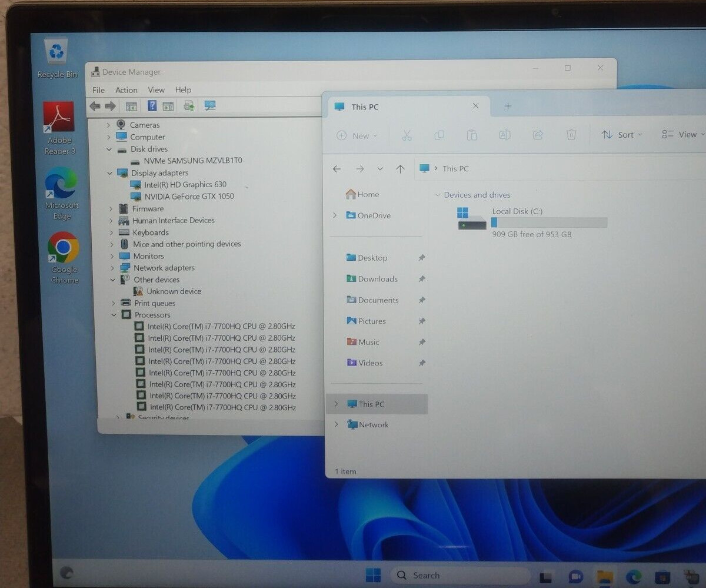This screenshot has height=588, width=706.
Task: Click the taskbar Search box
Action: tap(459, 575)
